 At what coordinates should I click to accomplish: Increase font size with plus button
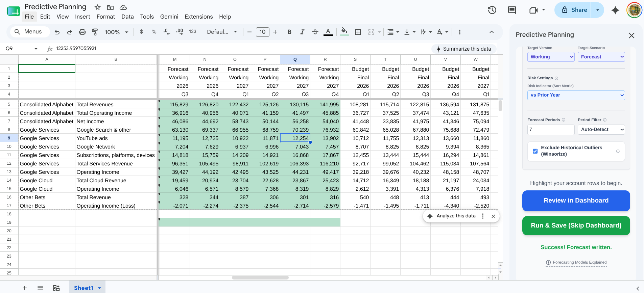point(275,32)
